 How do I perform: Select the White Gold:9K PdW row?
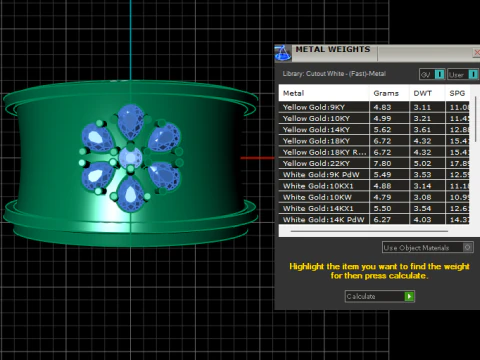pos(374,175)
